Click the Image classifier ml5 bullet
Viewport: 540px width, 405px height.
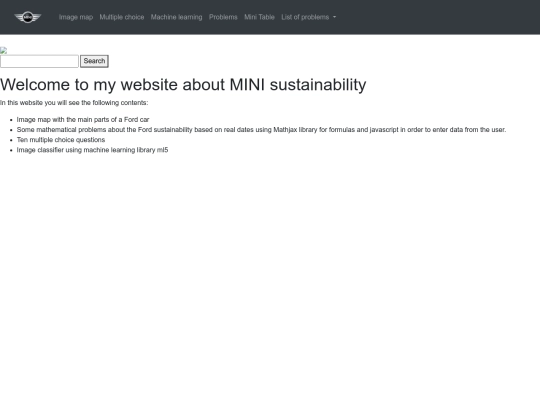92,150
